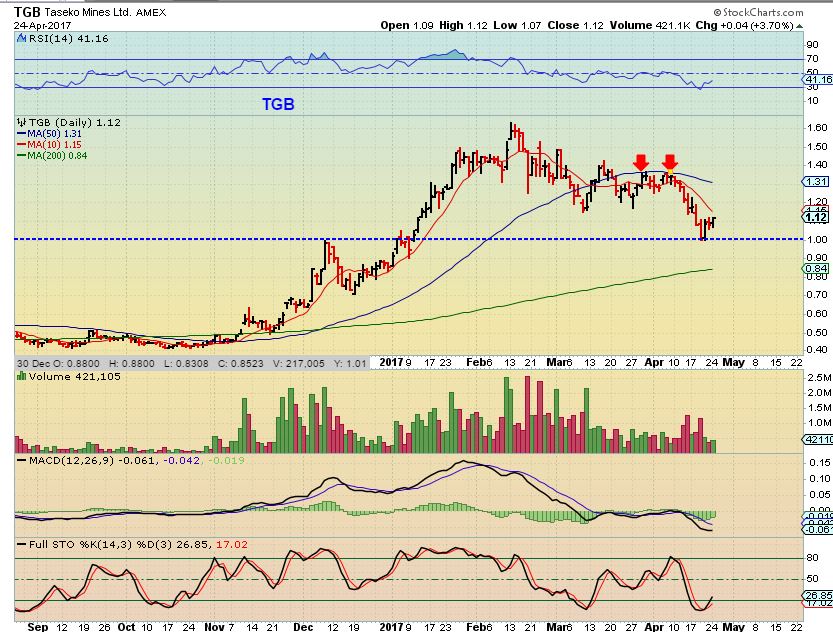Viewport: 833px width, 632px height.
Task: Click the AMEX exchange label
Action: click(151, 12)
